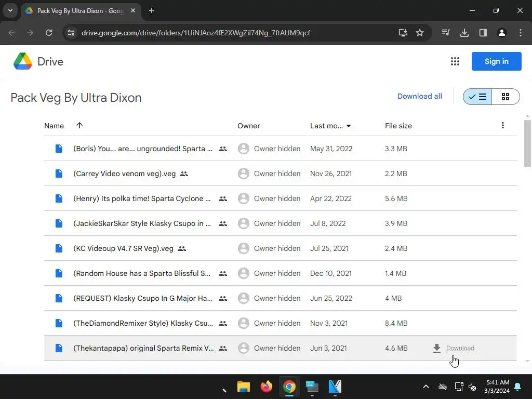This screenshot has width=532, height=399.
Task: Open (Carrey Video venom veg).veg file
Action: (125, 174)
